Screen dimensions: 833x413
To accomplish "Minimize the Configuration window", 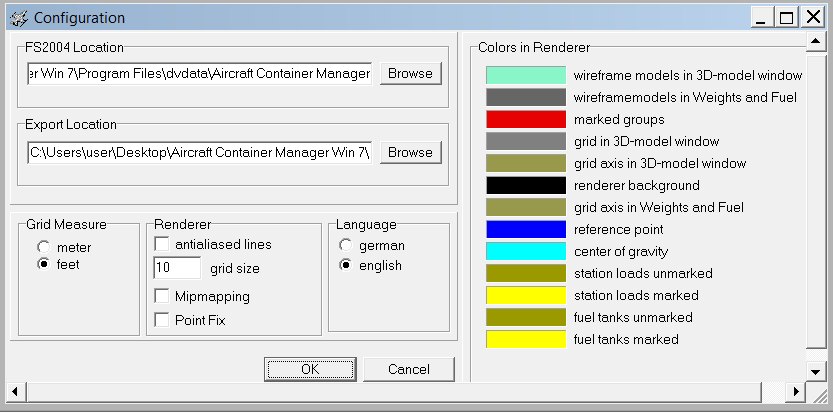I will click(762, 18).
